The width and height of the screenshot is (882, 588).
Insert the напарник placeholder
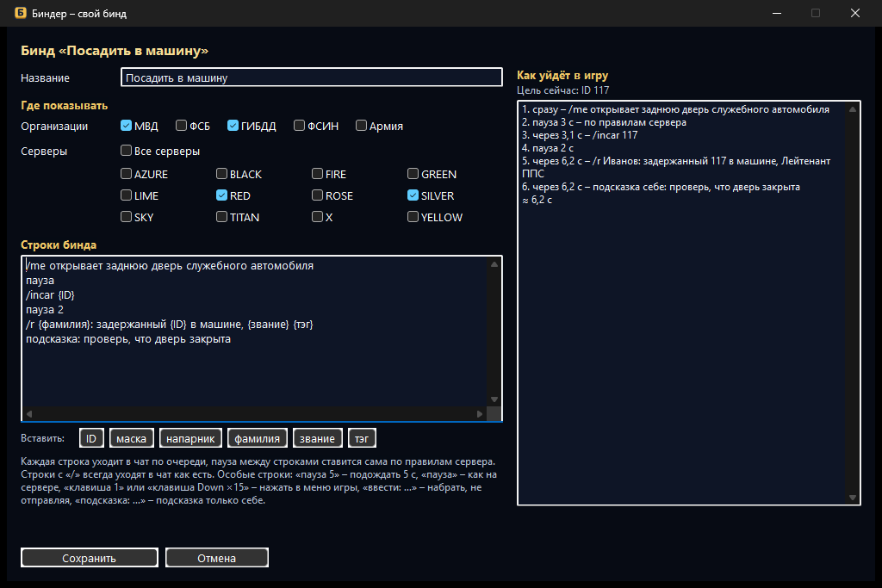point(190,438)
